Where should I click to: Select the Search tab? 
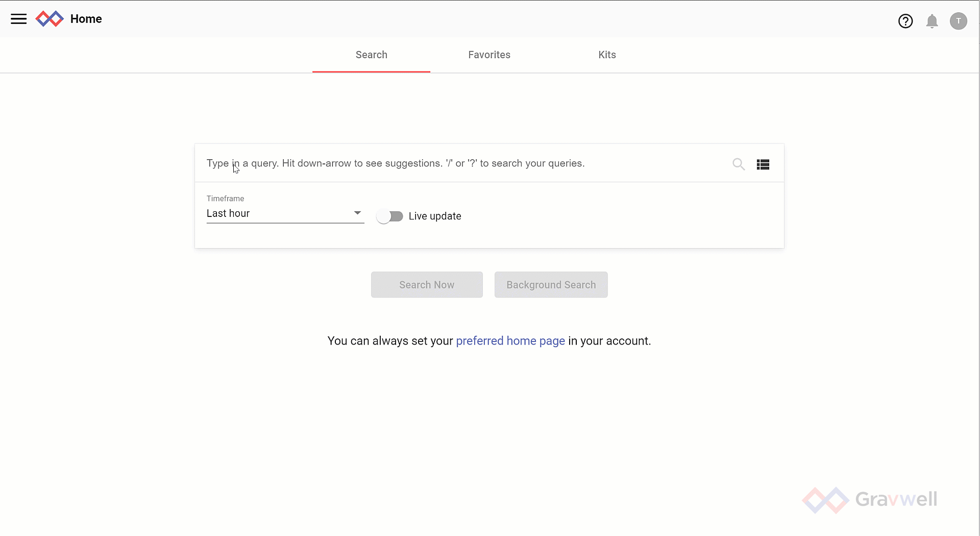click(371, 55)
